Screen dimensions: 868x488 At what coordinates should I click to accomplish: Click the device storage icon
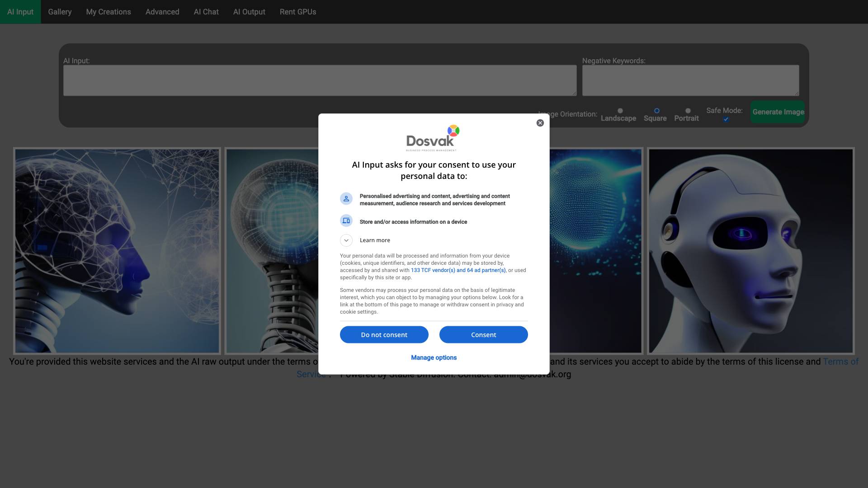pos(346,221)
